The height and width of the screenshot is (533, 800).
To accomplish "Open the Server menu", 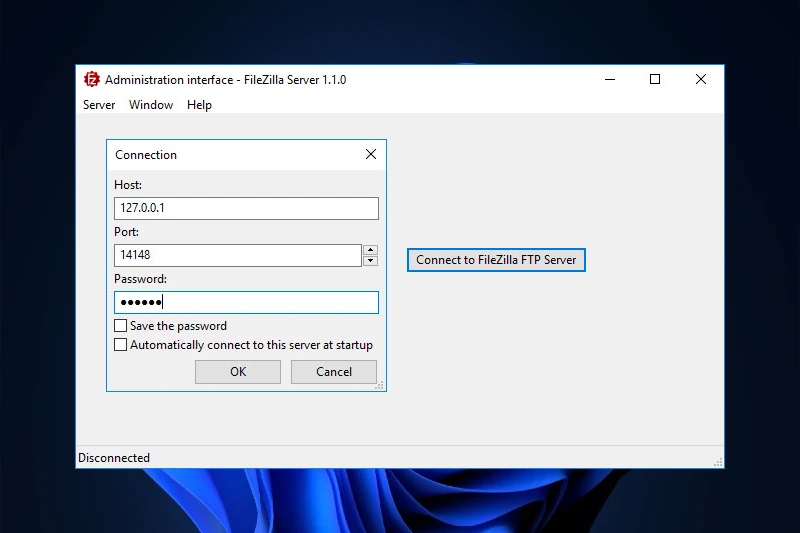I will tap(99, 105).
